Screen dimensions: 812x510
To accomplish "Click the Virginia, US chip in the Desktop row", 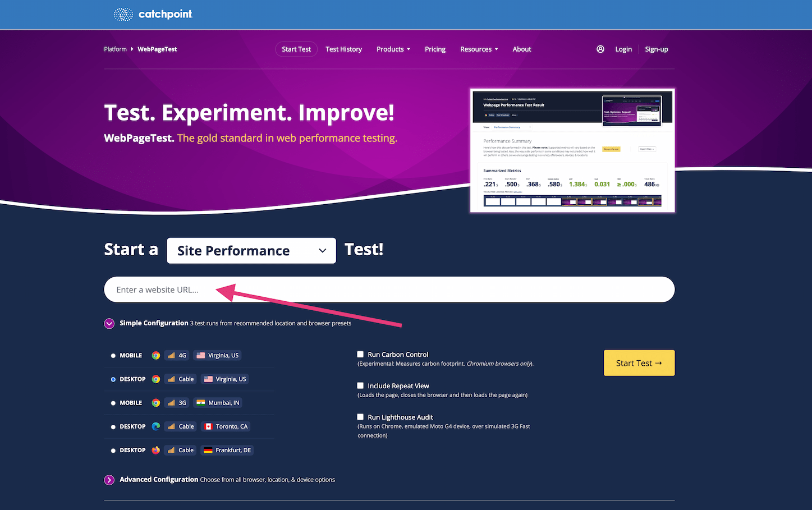I will point(225,379).
